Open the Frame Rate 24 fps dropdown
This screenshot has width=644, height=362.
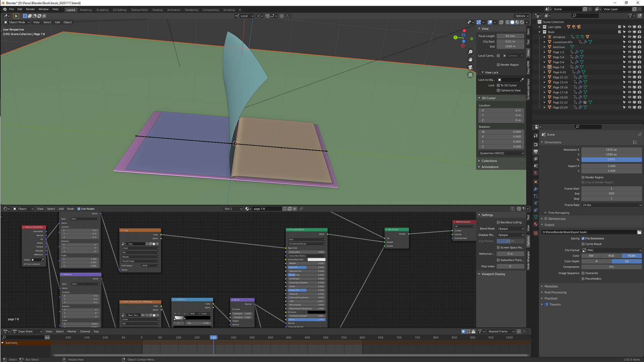(611, 205)
